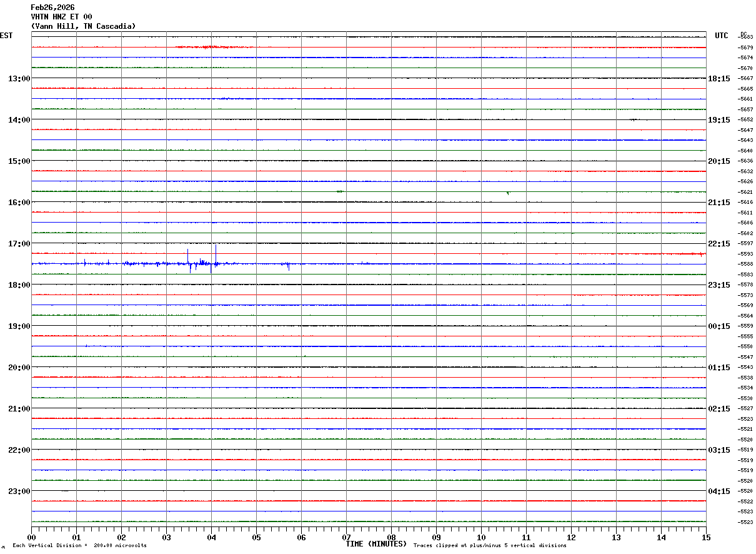Screen dimensions: 756x554
Task: Click the DC offset value "-5543"
Action: (745, 367)
